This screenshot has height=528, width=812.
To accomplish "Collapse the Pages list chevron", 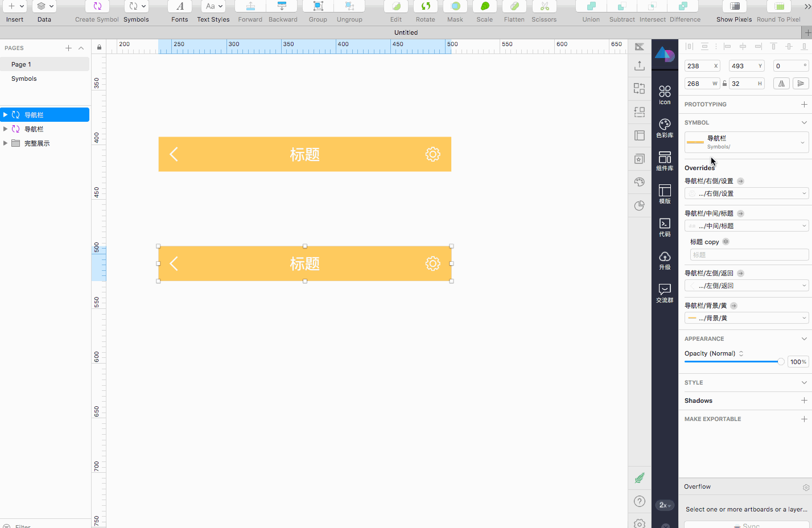I will tap(81, 48).
